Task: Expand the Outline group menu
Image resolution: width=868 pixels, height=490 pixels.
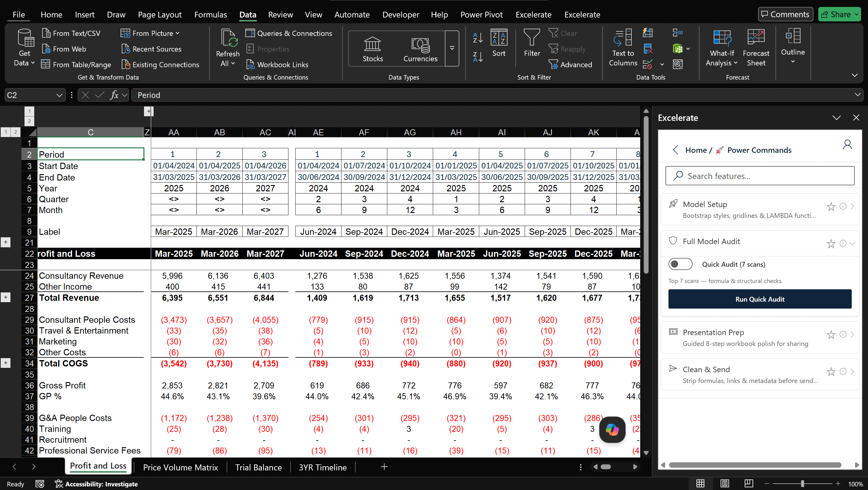Action: click(x=793, y=47)
